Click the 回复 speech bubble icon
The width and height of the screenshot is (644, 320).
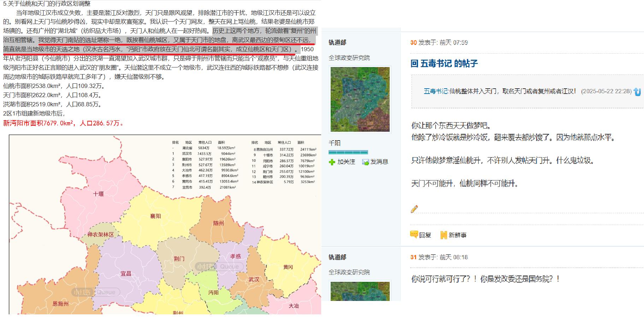click(x=414, y=235)
